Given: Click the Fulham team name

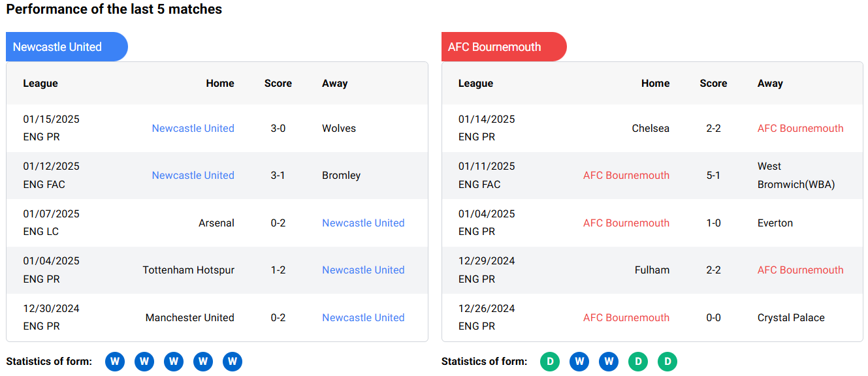Looking at the screenshot, I should [652, 270].
